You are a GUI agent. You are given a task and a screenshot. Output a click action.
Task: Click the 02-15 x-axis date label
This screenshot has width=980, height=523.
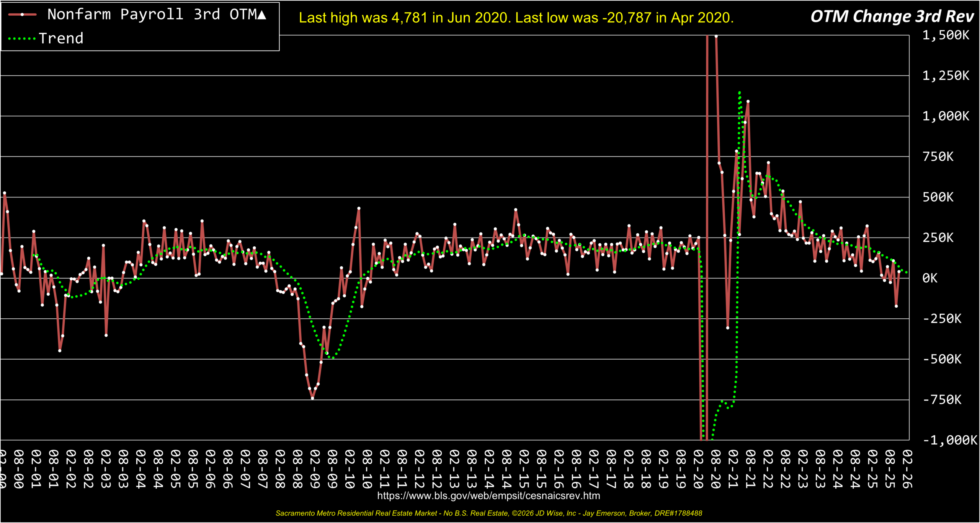(524, 469)
